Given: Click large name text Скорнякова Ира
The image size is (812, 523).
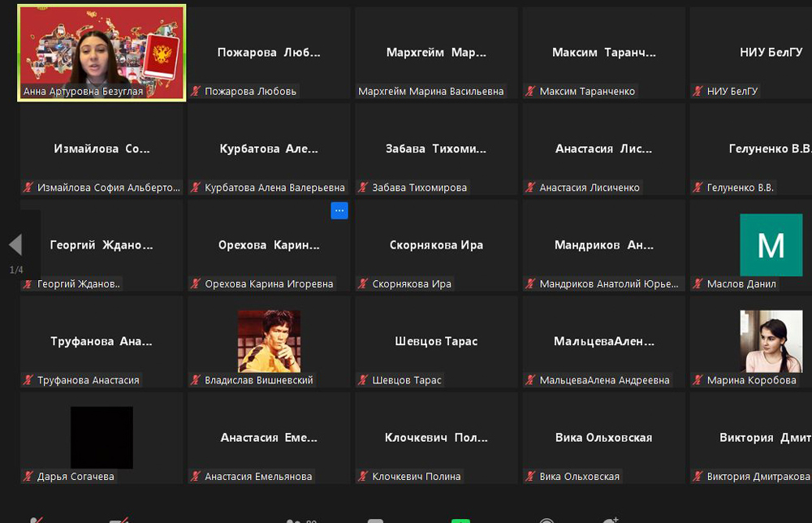Looking at the screenshot, I should pyautogui.click(x=436, y=245).
